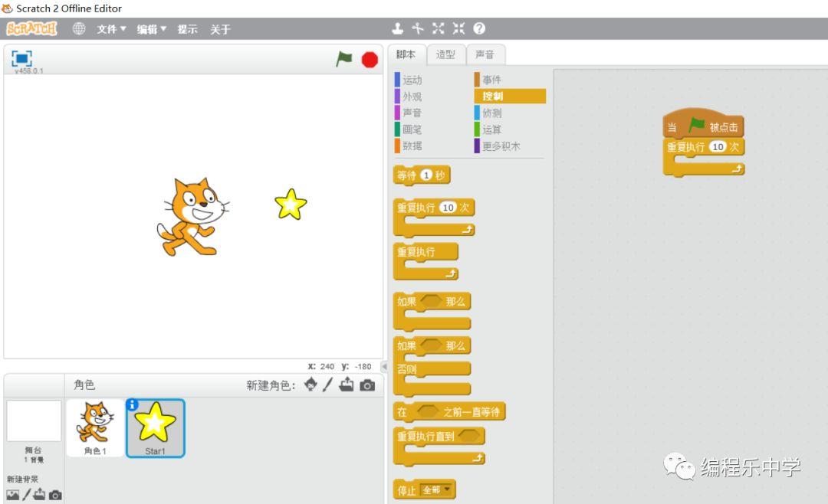This screenshot has height=504, width=828.
Task: Take new sprite photo with camera
Action: point(367,385)
